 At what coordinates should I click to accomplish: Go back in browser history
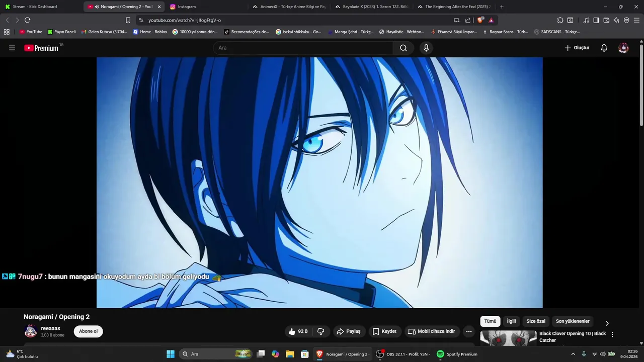(7, 20)
